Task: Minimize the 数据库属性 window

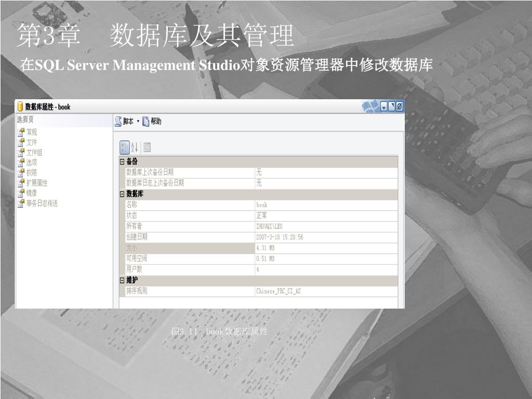Action: pyautogui.click(x=384, y=107)
